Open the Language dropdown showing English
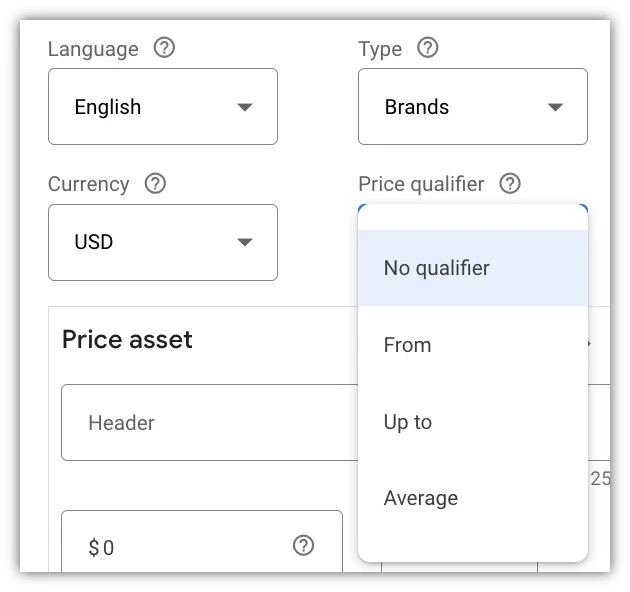This screenshot has width=630, height=592. coord(162,107)
